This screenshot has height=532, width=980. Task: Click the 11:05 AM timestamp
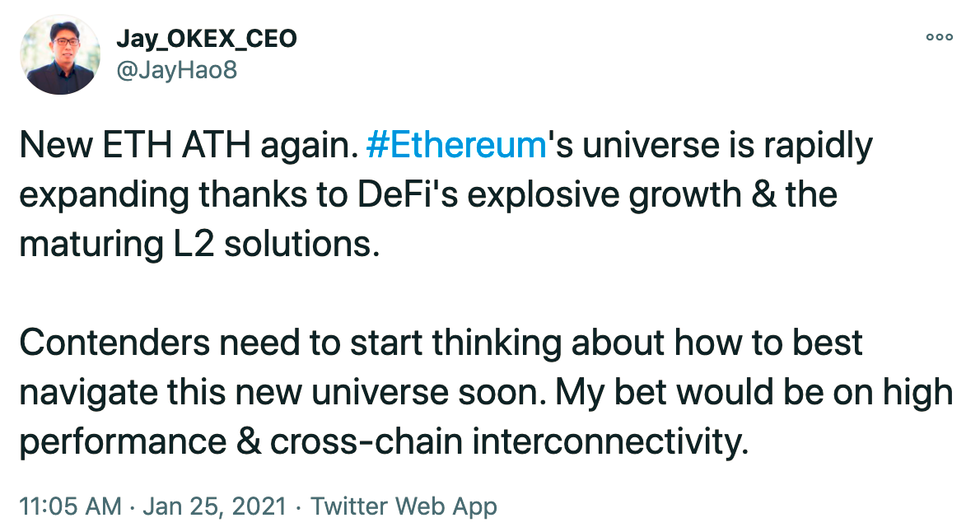click(71, 506)
